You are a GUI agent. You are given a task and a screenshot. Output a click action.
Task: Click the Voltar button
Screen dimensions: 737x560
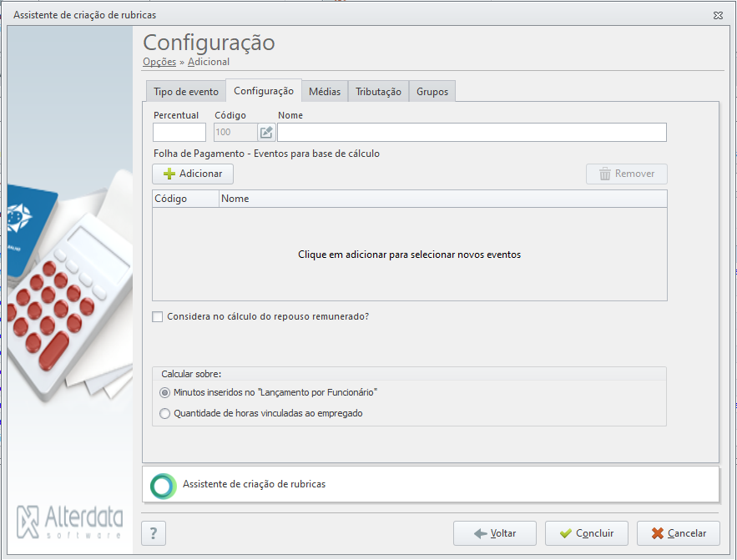494,533
